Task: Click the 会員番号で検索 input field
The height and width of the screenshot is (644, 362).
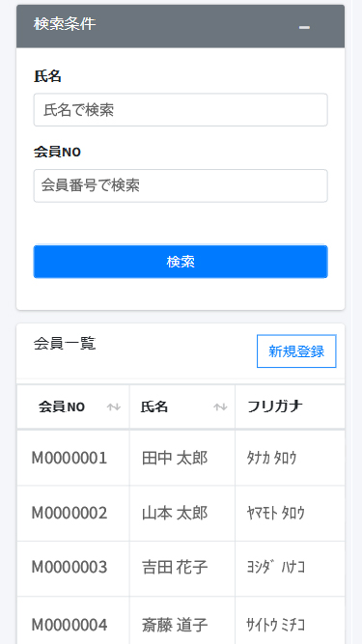Action: (181, 185)
